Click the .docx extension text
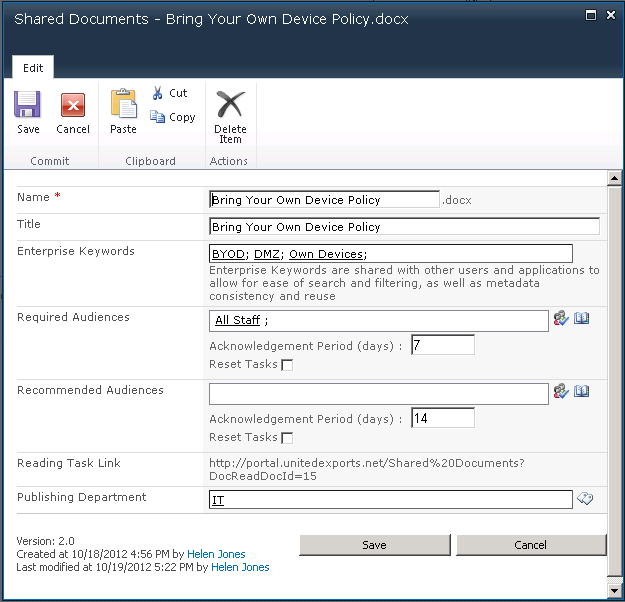 pyautogui.click(x=457, y=200)
